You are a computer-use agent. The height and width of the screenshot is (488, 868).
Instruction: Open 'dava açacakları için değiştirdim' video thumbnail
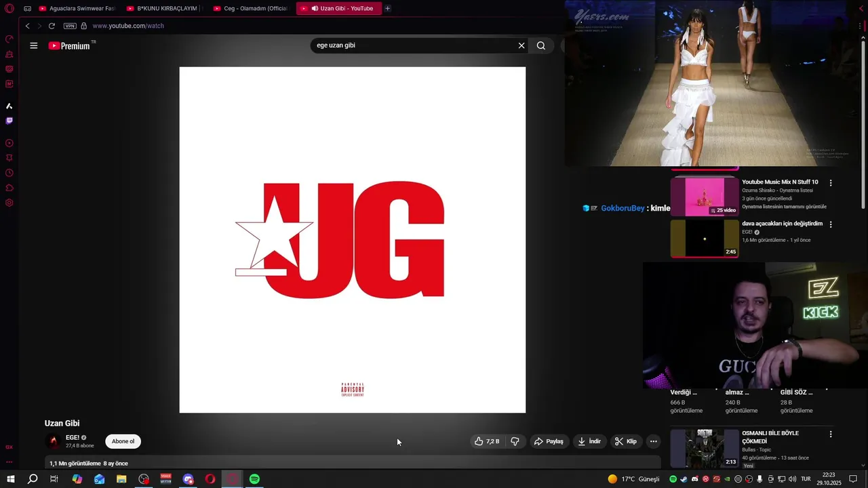[x=705, y=239]
